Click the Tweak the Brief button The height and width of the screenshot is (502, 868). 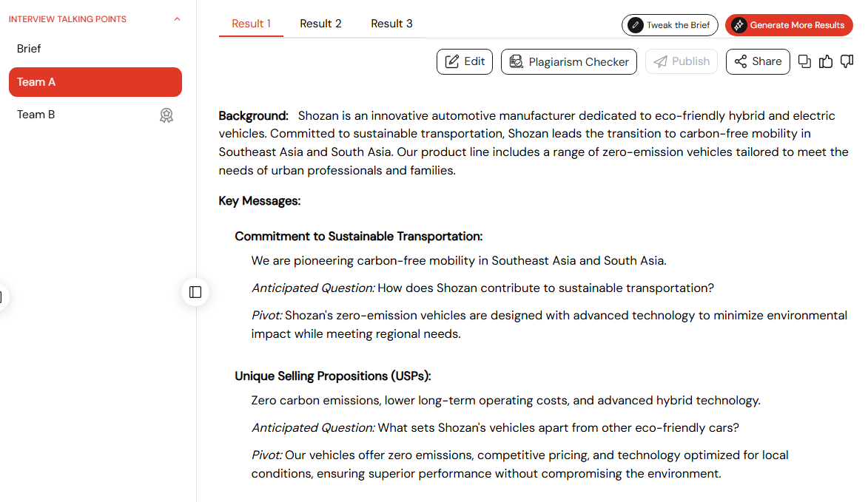click(670, 25)
